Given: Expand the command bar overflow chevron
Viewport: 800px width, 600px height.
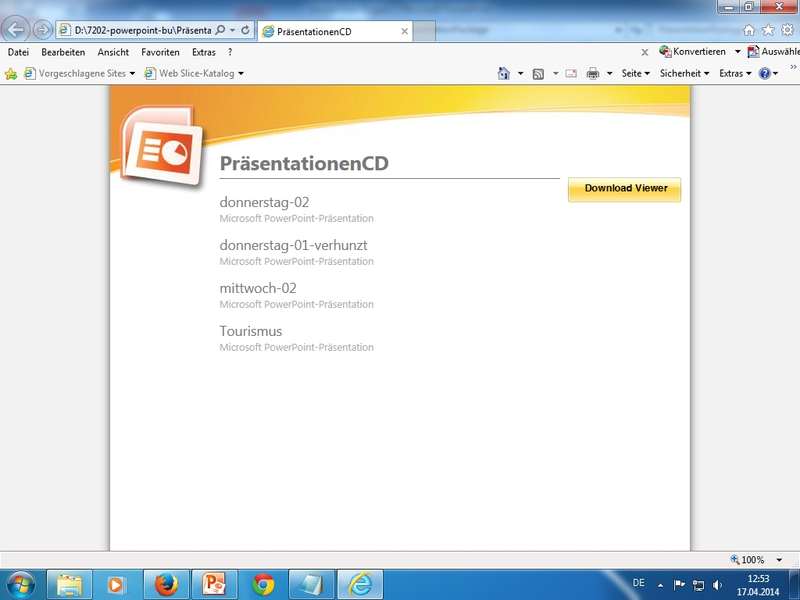Looking at the screenshot, I should [x=793, y=67].
